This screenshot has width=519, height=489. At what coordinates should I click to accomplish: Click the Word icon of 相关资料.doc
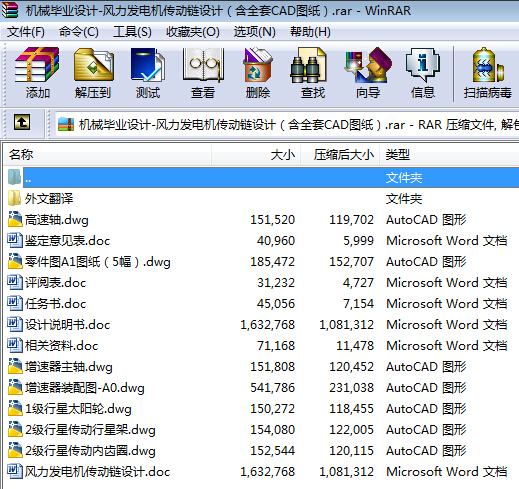(15, 345)
